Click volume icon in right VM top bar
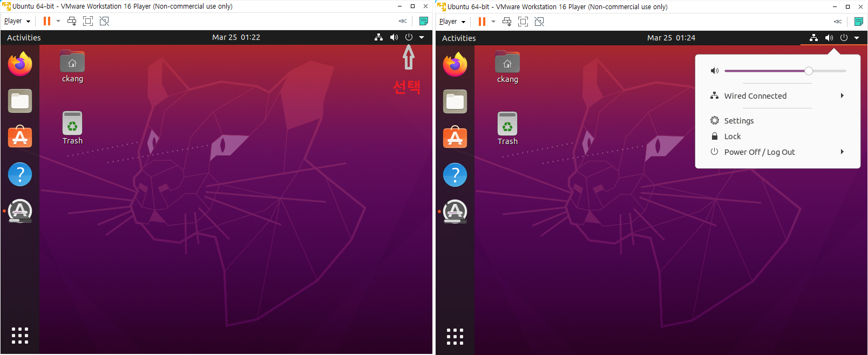Image resolution: width=868 pixels, height=355 pixels. pyautogui.click(x=829, y=38)
